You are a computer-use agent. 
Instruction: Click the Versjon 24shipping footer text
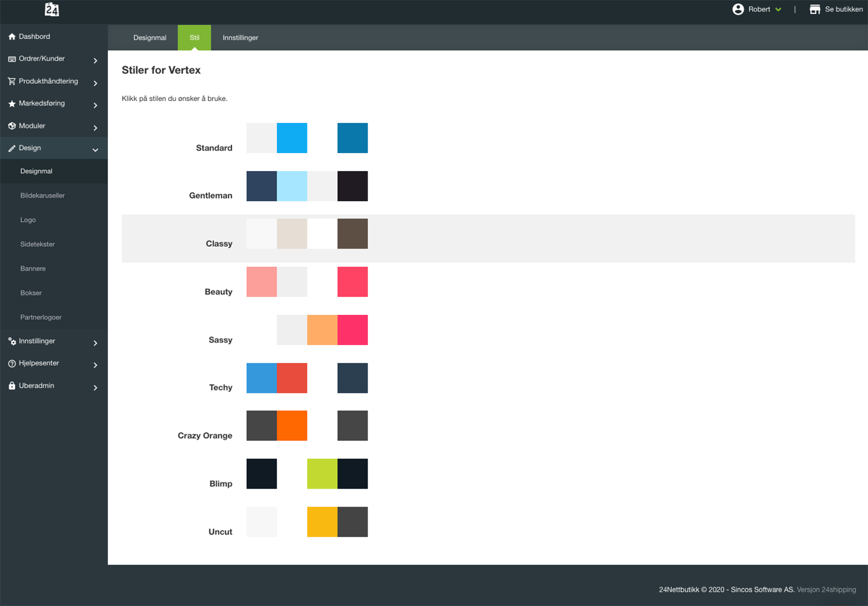pos(826,590)
